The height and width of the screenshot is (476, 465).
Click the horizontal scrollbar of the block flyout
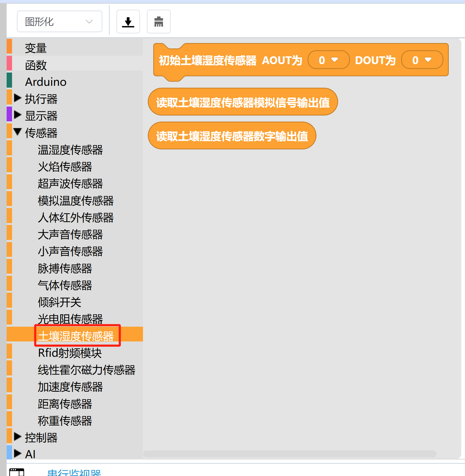click(290, 454)
